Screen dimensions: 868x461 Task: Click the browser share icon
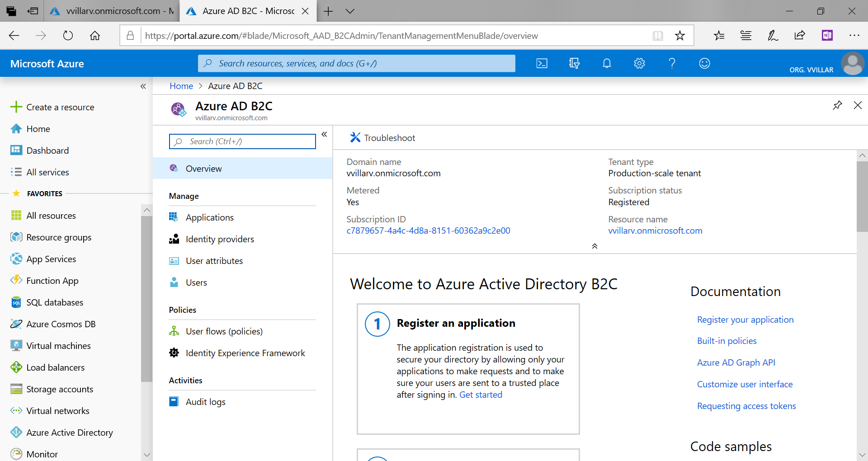click(800, 35)
